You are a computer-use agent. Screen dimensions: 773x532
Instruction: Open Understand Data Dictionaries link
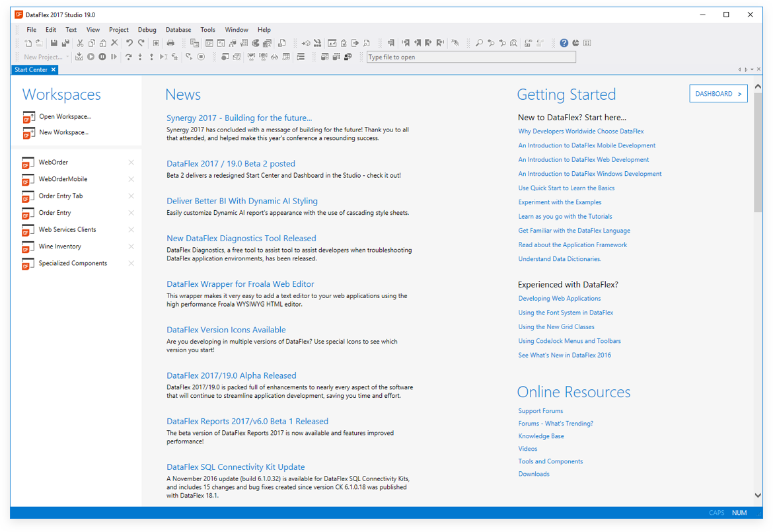point(560,259)
